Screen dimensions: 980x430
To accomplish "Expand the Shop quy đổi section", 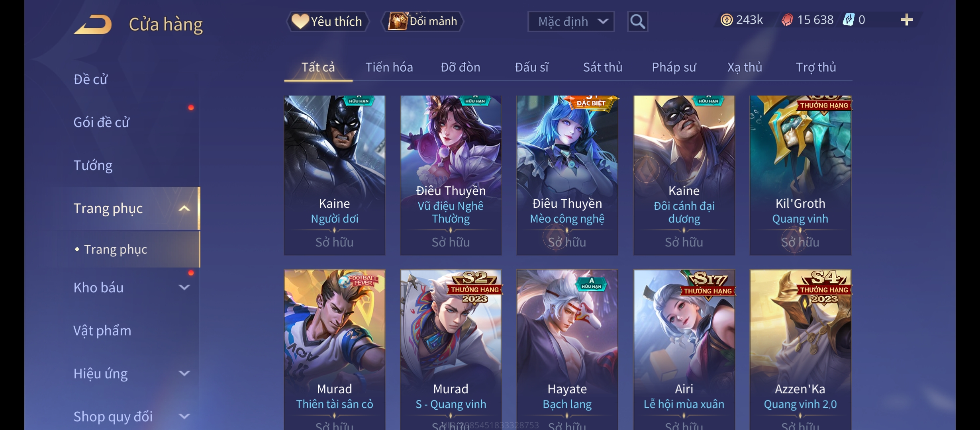I will coord(184,416).
